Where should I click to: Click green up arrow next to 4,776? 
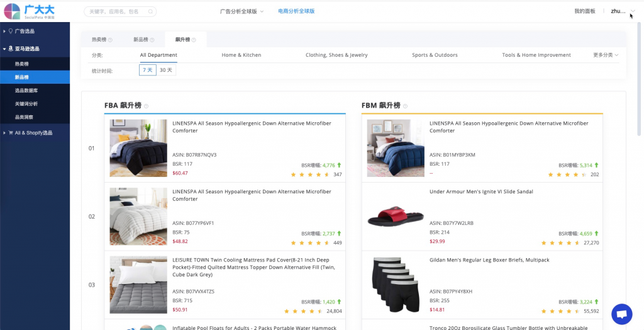pyautogui.click(x=339, y=165)
